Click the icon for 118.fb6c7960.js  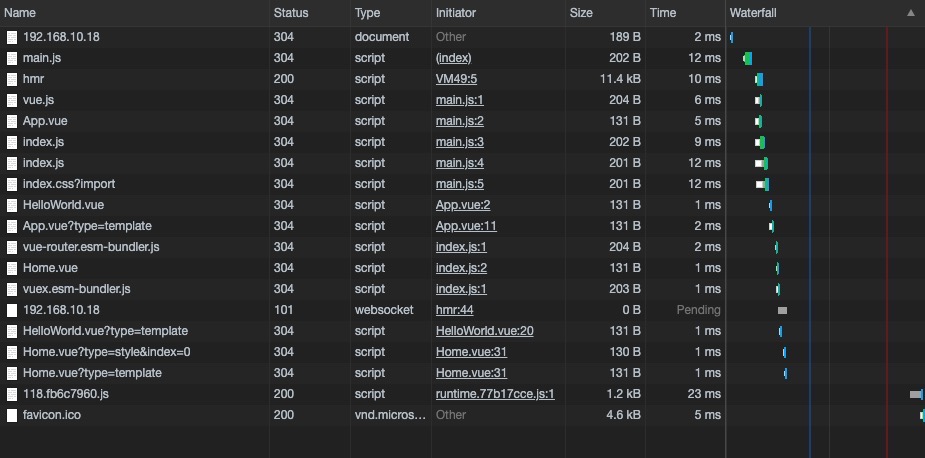pyautogui.click(x=12, y=394)
